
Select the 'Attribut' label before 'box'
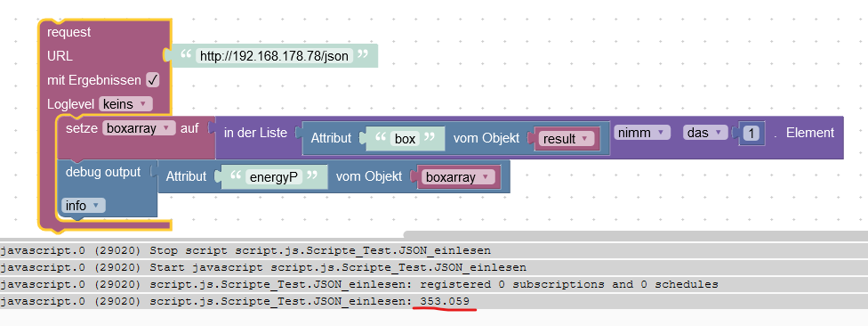pyautogui.click(x=331, y=138)
